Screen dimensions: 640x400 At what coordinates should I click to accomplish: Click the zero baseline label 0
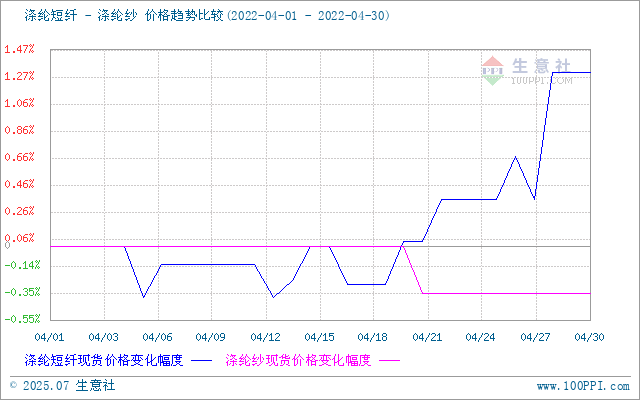7,246
